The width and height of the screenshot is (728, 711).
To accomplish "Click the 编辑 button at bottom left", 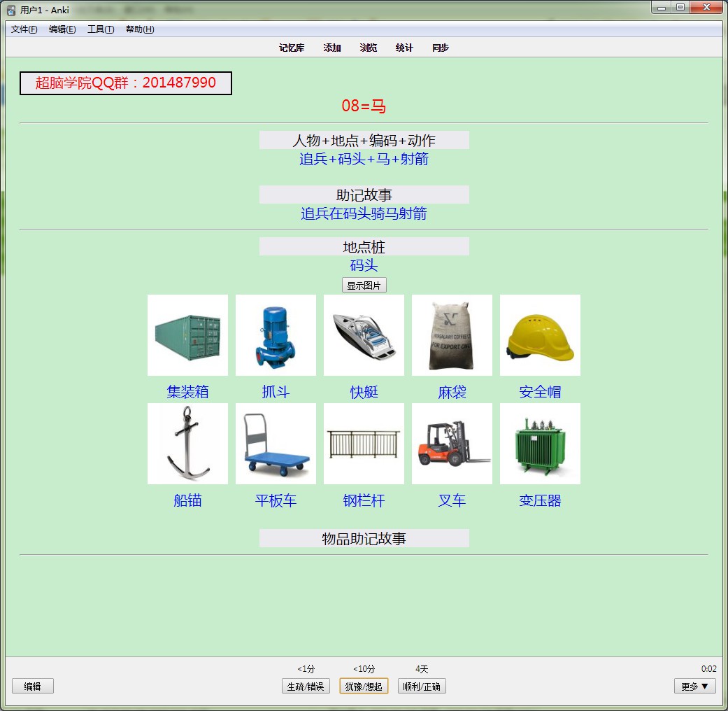I will pyautogui.click(x=32, y=686).
